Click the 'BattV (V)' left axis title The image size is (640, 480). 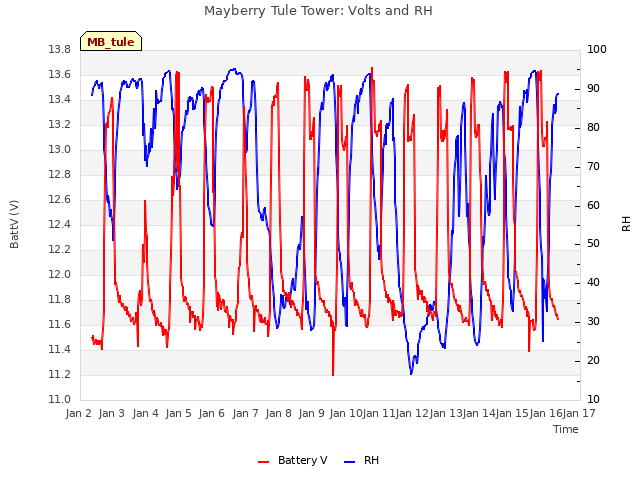(14, 224)
